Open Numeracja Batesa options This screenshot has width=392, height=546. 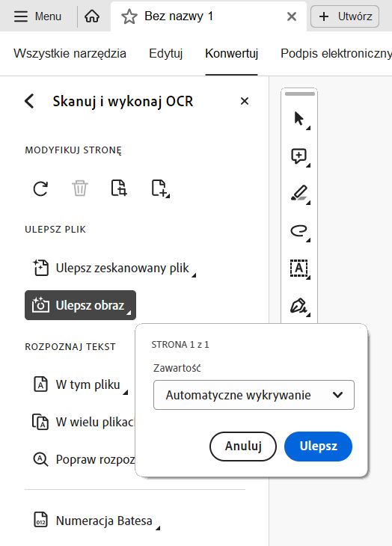(x=97, y=521)
